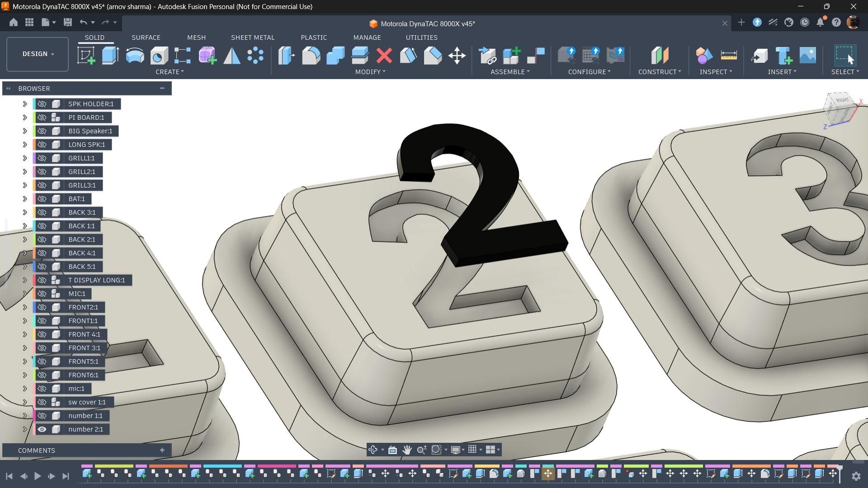Viewport: 868px width, 488px height.
Task: Select the Hole tool
Action: [x=159, y=56]
